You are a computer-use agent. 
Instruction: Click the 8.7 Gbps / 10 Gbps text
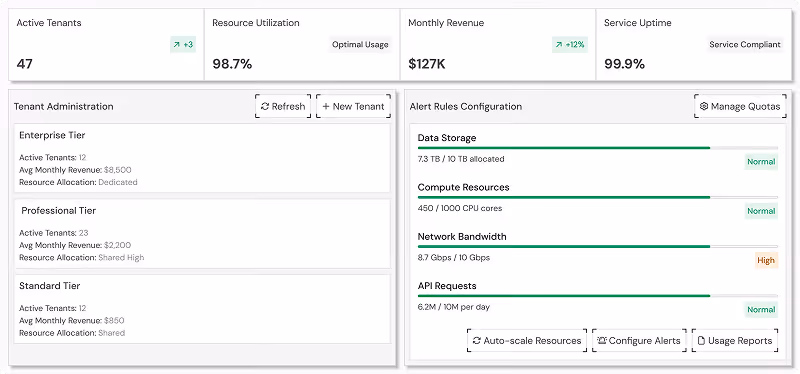click(x=454, y=258)
